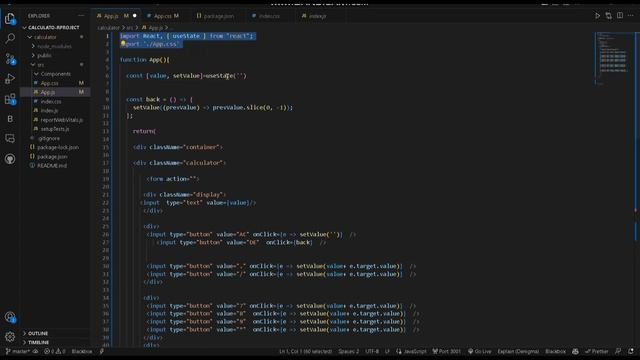This screenshot has height=360, width=640.
Task: Open setupTests.js in the explorer
Action: [55, 129]
